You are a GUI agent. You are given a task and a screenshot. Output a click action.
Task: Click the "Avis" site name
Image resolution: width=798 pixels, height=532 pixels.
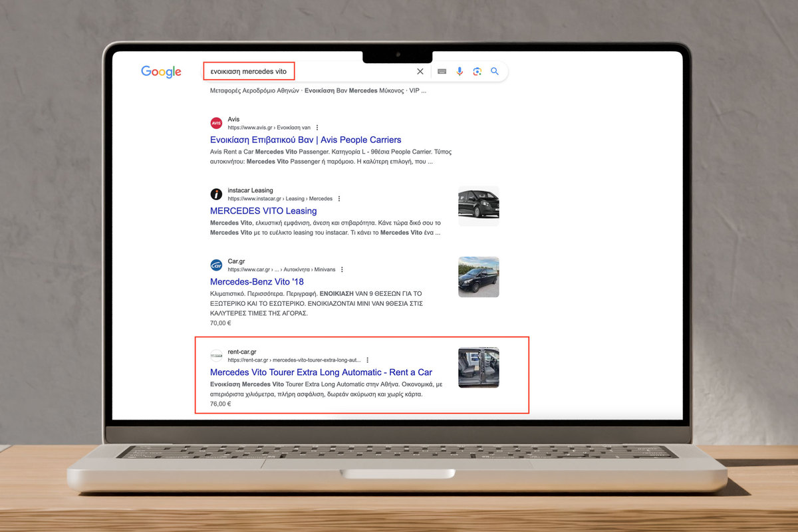[x=233, y=119]
